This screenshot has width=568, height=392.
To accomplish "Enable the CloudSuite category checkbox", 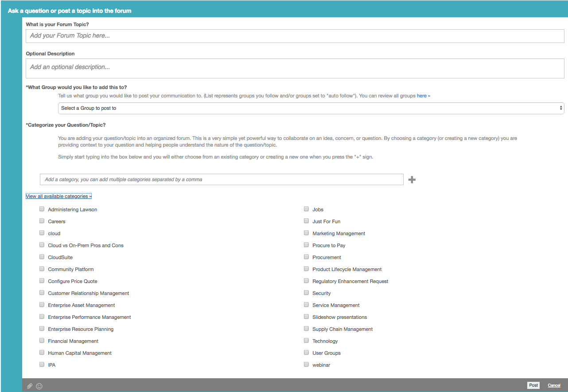I will click(42, 257).
